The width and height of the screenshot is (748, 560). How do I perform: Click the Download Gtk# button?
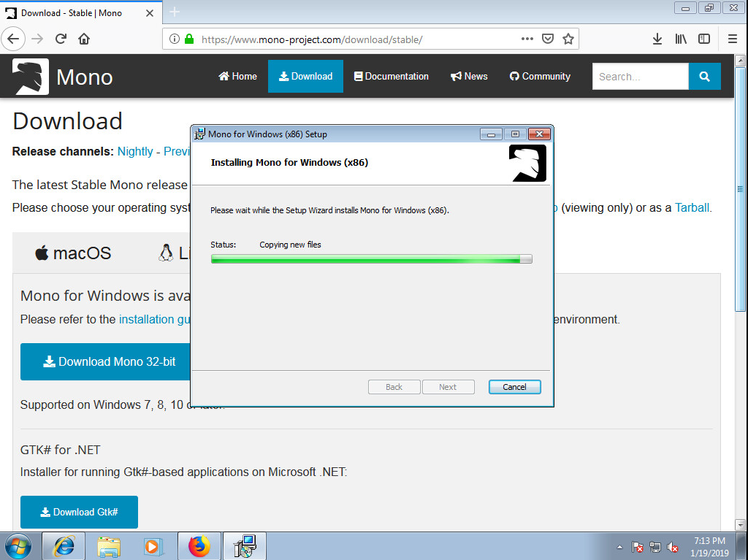point(79,512)
